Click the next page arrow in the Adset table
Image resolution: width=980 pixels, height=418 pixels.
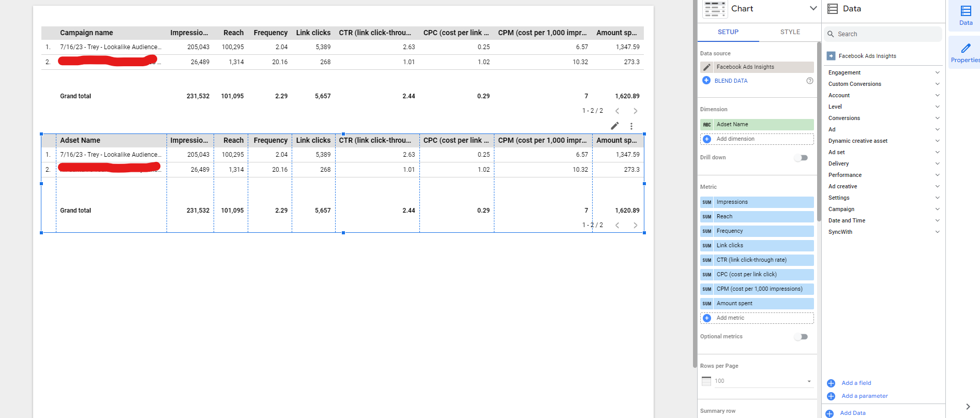click(x=635, y=225)
